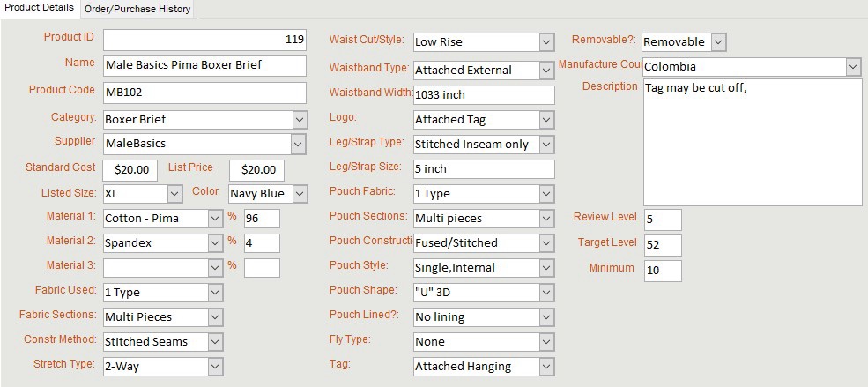Click the Target Level field

tap(663, 244)
